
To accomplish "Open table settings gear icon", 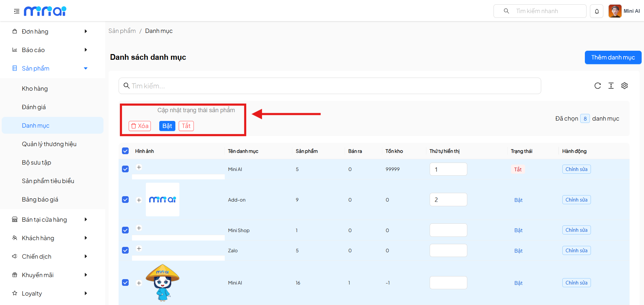I will [x=624, y=86].
